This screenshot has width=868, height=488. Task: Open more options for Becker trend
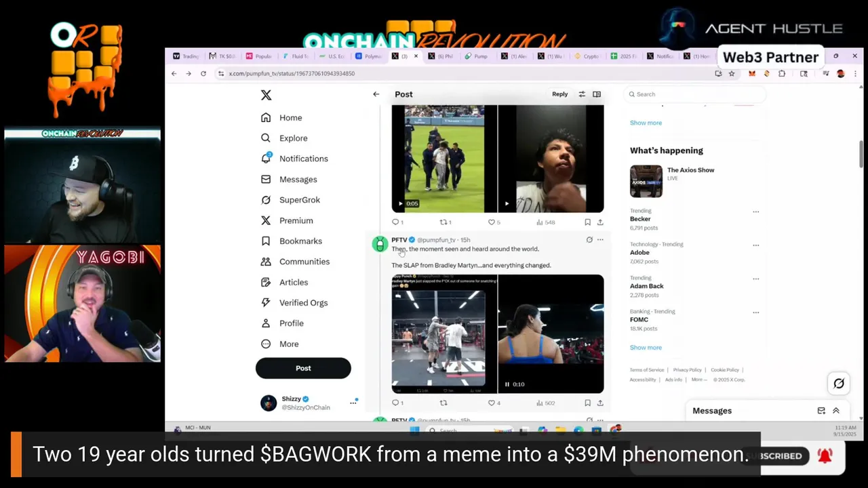755,211
